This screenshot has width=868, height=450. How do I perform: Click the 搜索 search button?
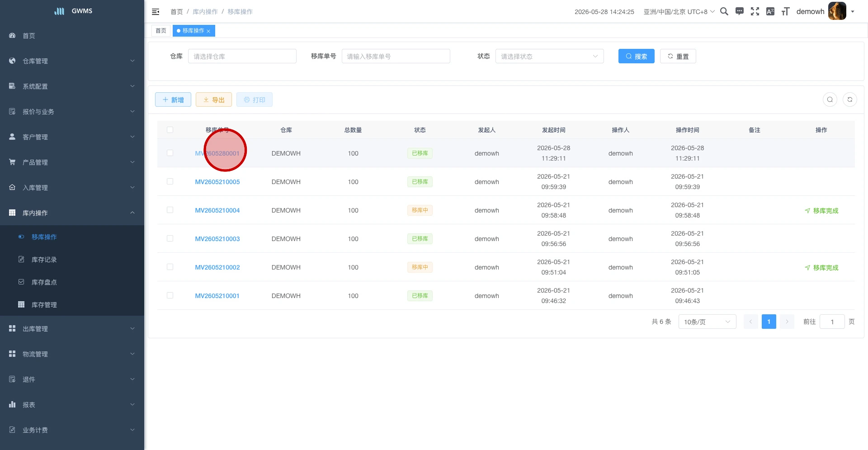point(636,56)
